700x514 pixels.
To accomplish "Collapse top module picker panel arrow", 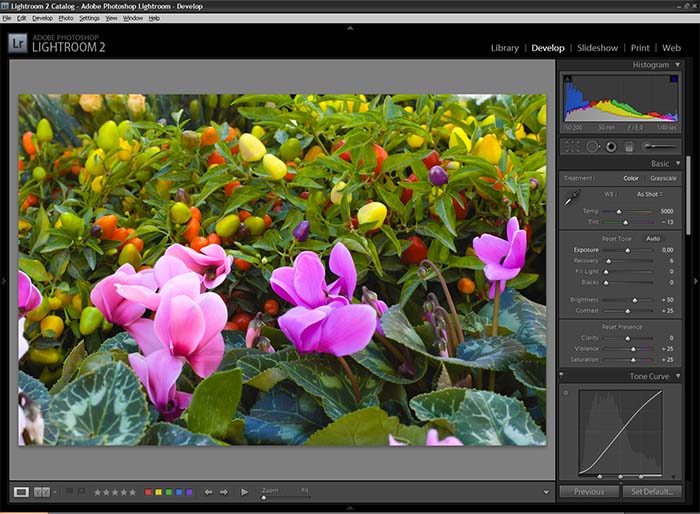I will pyautogui.click(x=350, y=28).
